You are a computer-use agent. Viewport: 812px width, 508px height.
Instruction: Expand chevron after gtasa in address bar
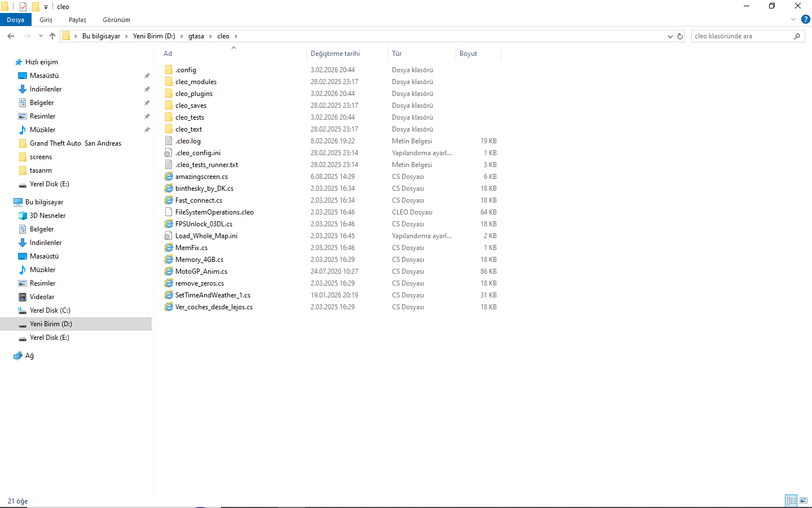point(211,36)
